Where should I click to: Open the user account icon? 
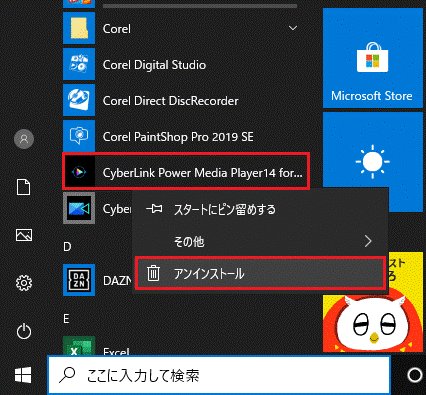tap(24, 139)
